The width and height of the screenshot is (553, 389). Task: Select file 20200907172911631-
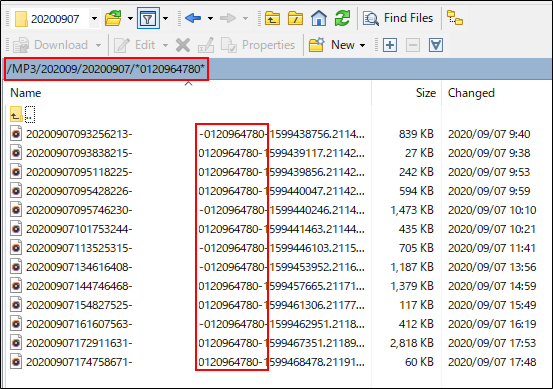pyautogui.click(x=79, y=343)
